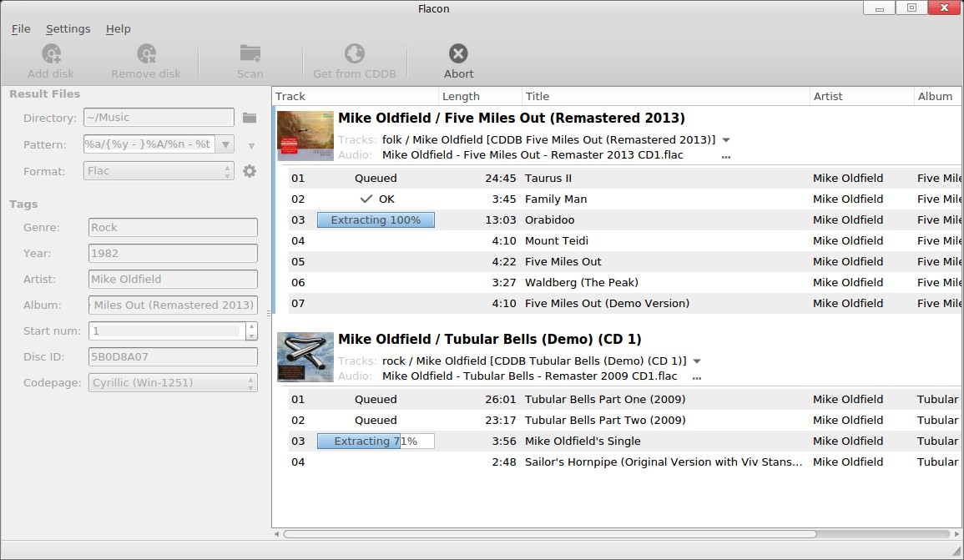Screen dimensions: 964x560
Task: Click the Five Miles Out album cover
Action: 305,136
